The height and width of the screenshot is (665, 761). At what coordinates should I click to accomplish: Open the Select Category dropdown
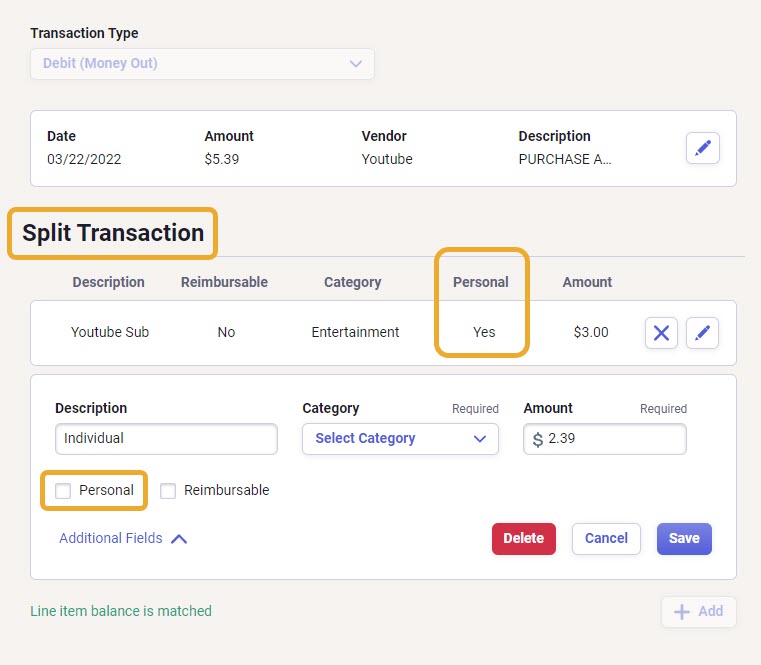400,439
